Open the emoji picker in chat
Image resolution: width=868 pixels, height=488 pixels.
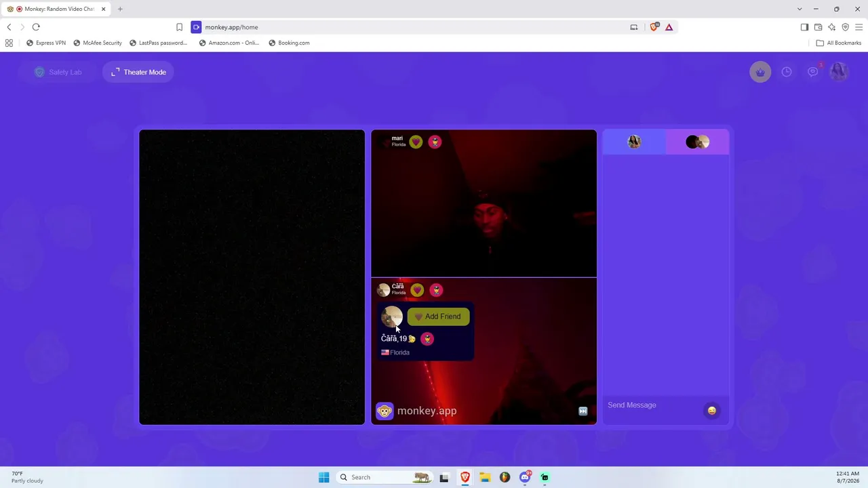click(x=711, y=410)
